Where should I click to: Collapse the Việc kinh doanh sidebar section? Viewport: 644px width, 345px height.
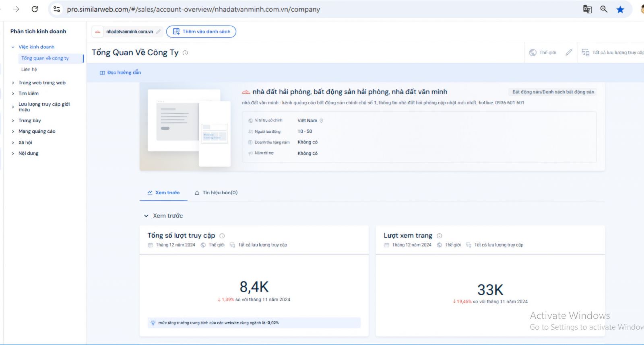[13, 47]
